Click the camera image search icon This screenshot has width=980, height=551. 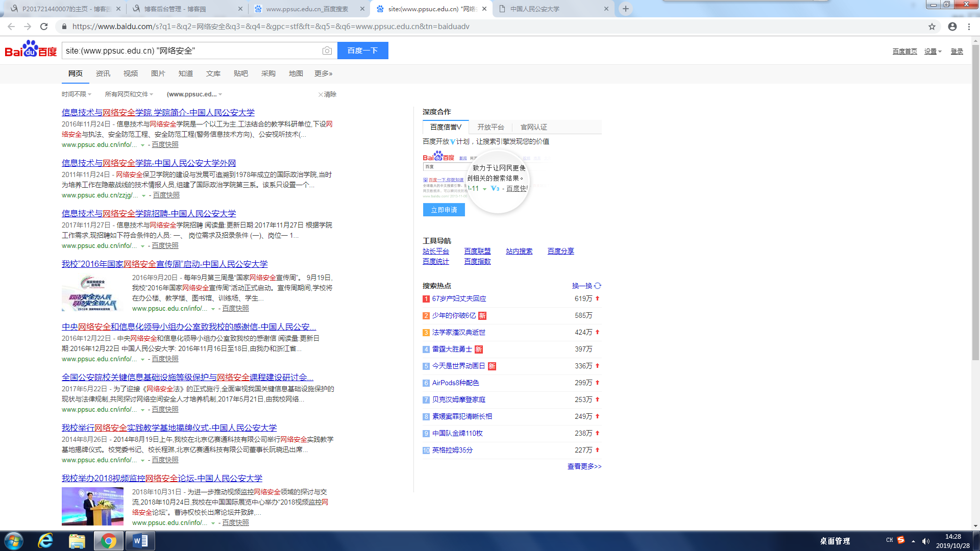click(x=327, y=51)
